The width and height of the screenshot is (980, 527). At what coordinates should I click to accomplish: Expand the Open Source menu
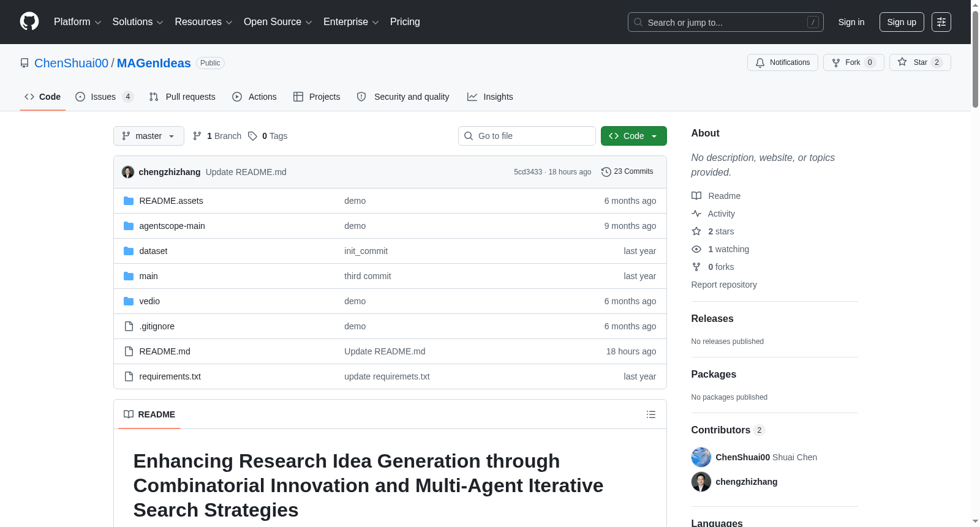point(278,22)
